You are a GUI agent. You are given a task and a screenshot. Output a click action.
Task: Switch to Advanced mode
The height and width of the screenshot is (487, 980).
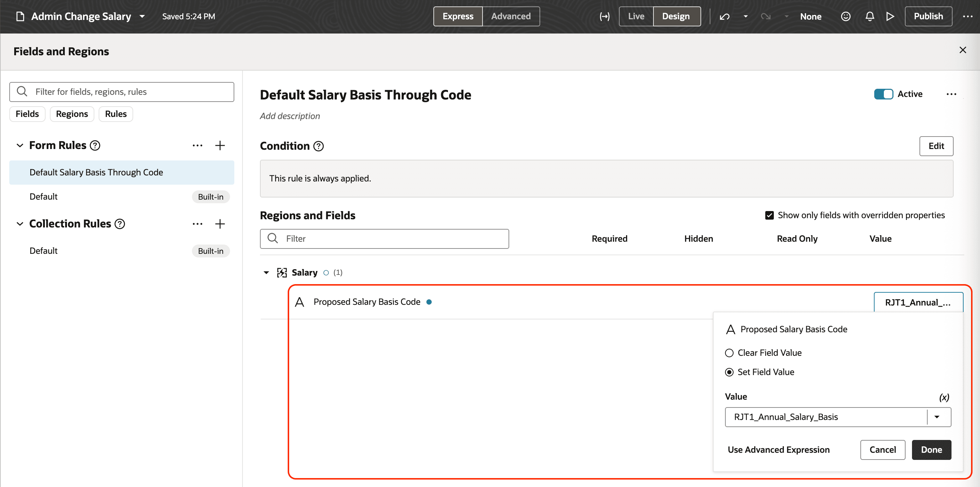click(511, 16)
